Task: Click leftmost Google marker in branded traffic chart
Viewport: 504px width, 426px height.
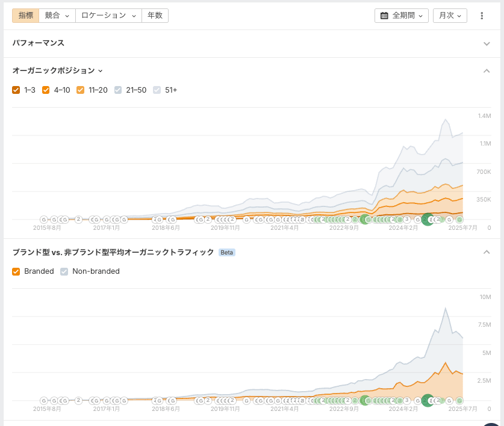Action: click(44, 400)
